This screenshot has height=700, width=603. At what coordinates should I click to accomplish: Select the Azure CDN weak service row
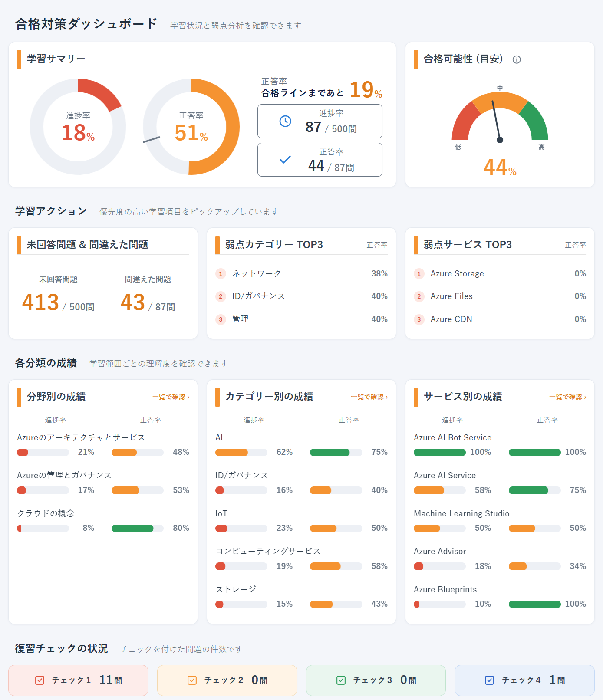tap(500, 319)
